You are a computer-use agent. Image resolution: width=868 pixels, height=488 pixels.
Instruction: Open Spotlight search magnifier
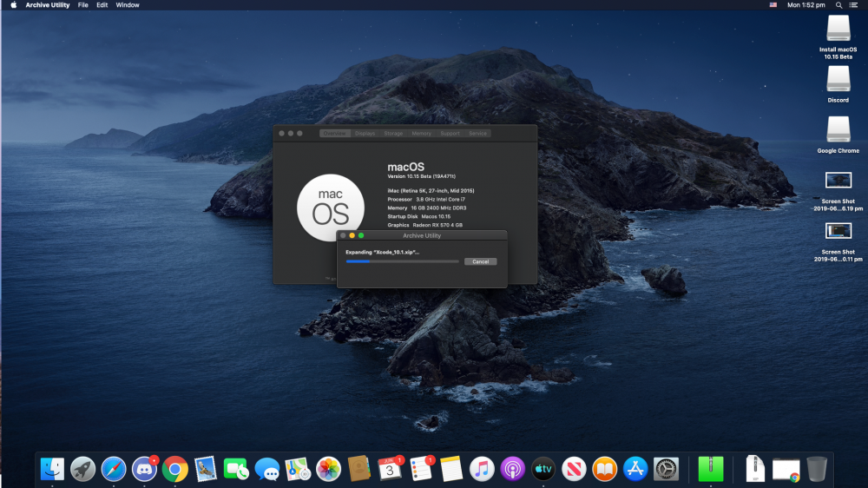pyautogui.click(x=839, y=5)
